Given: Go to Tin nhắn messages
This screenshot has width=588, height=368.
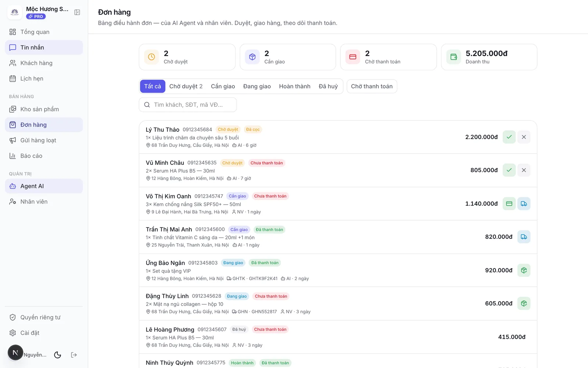Looking at the screenshot, I should [44, 47].
